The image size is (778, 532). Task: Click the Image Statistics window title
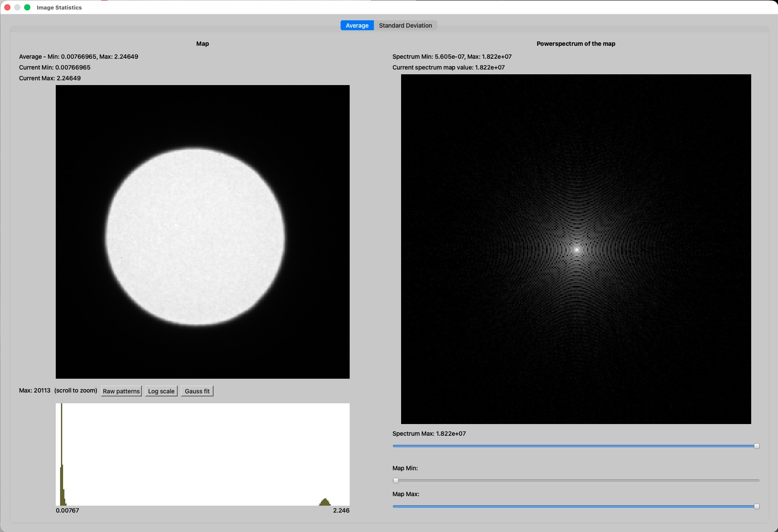pyautogui.click(x=59, y=7)
